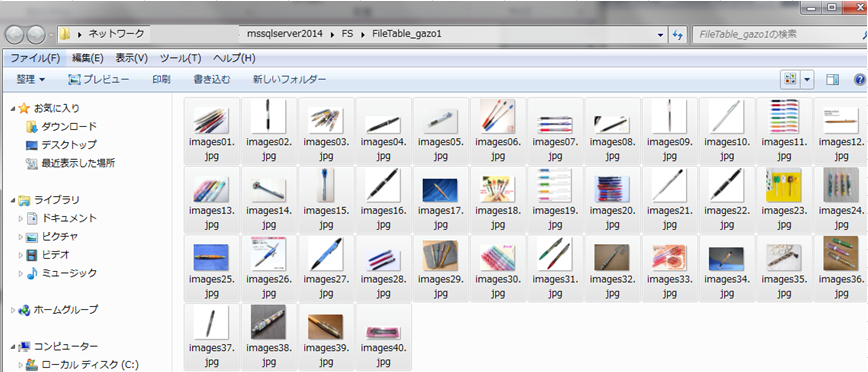This screenshot has height=372, width=868.
Task: Click the refresh icon beside address bar
Action: pyautogui.click(x=677, y=35)
